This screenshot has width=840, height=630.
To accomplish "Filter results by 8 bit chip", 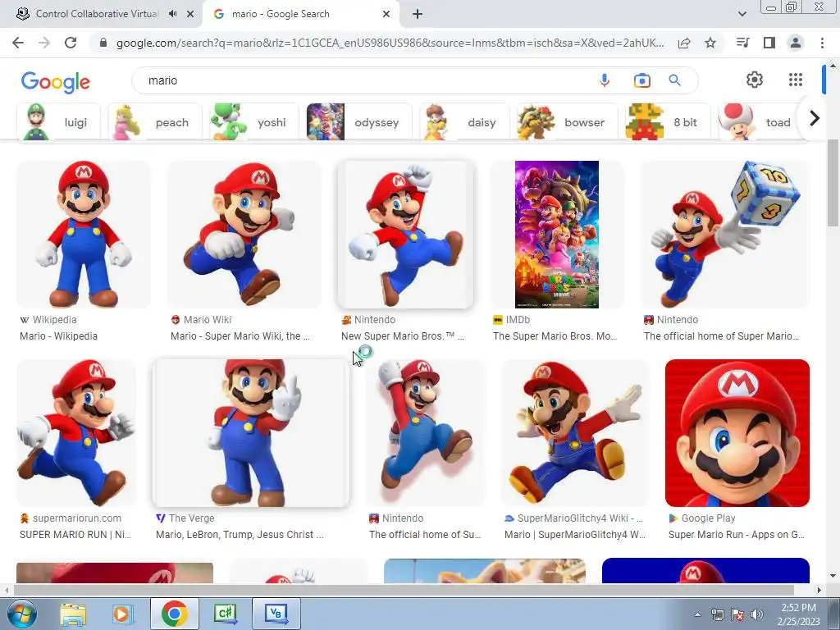I will 668,122.
